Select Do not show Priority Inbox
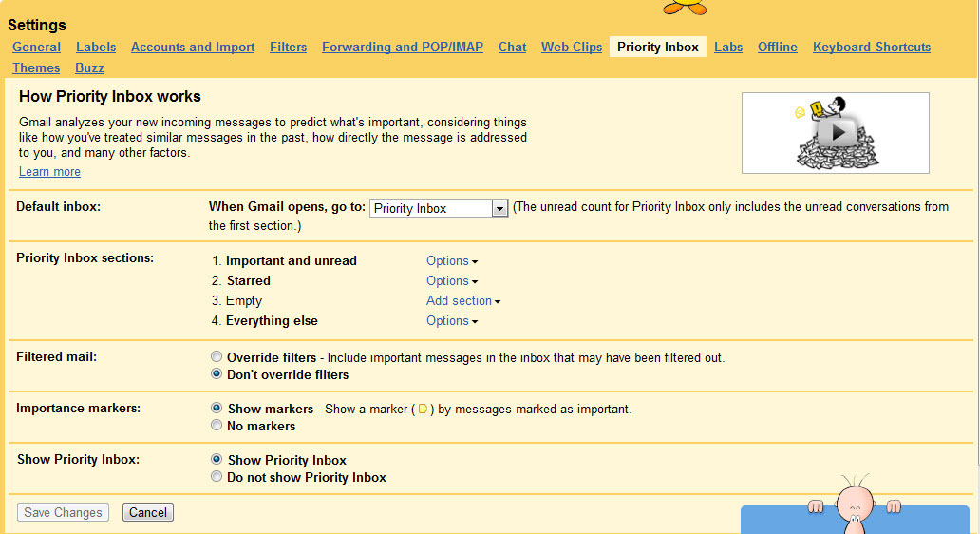This screenshot has height=534, width=980. coord(217,476)
